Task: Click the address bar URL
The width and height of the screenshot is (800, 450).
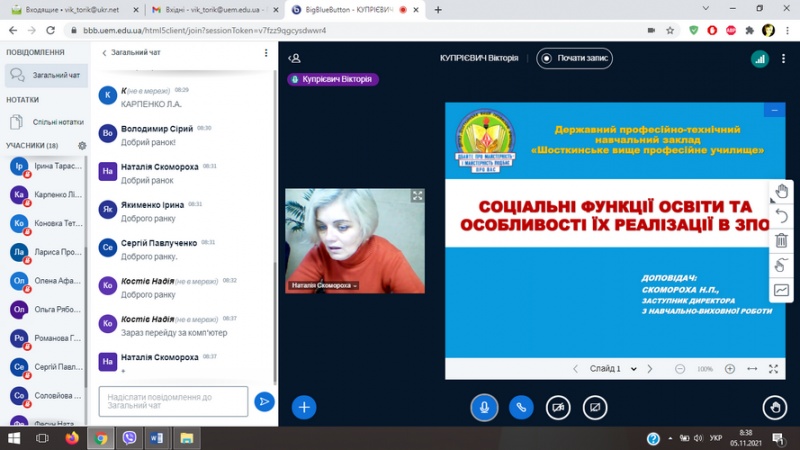Action: pyautogui.click(x=204, y=31)
